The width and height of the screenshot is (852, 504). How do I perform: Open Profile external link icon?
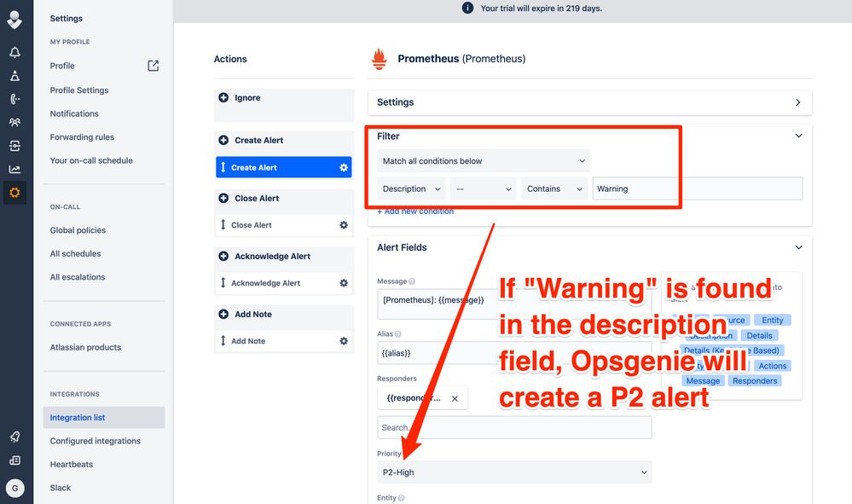pyautogui.click(x=154, y=66)
